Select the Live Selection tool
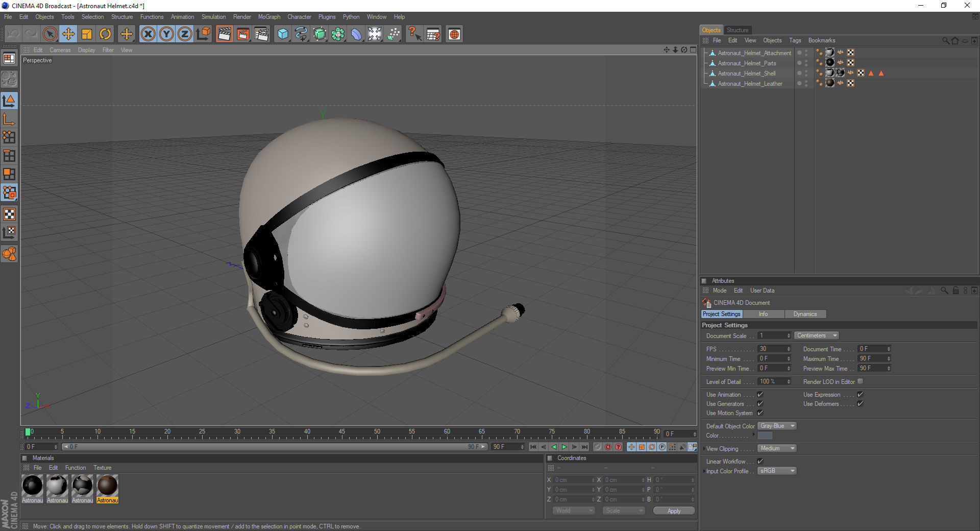This screenshot has height=531, width=980. pyautogui.click(x=50, y=34)
